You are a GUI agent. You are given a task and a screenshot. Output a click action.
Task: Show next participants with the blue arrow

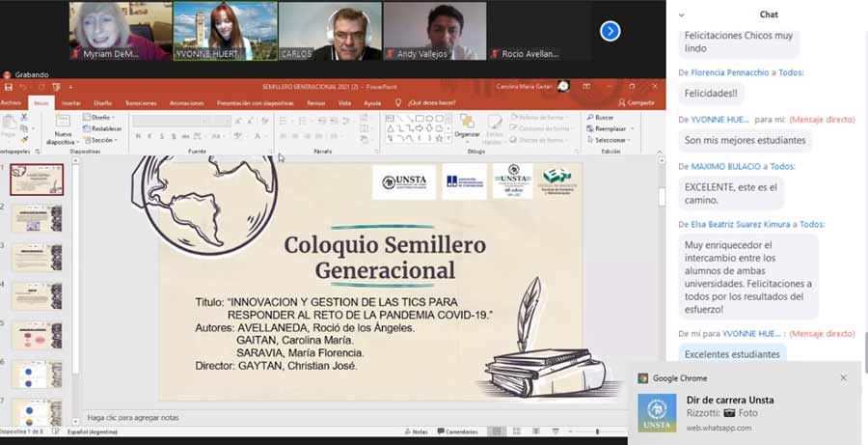tap(610, 31)
